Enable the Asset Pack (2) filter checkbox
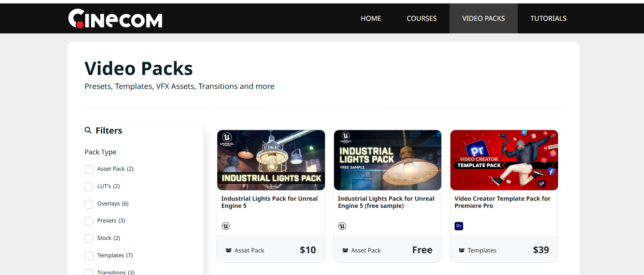 (x=89, y=169)
